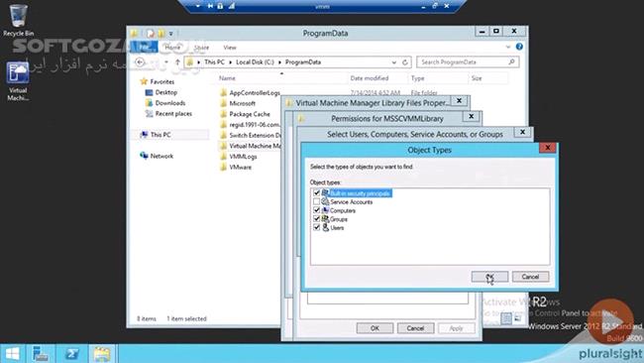Click OK in the Permissions dialog

click(x=375, y=328)
